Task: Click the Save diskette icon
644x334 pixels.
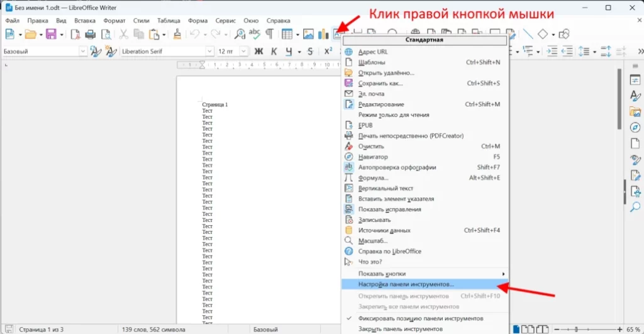Action: click(x=51, y=34)
